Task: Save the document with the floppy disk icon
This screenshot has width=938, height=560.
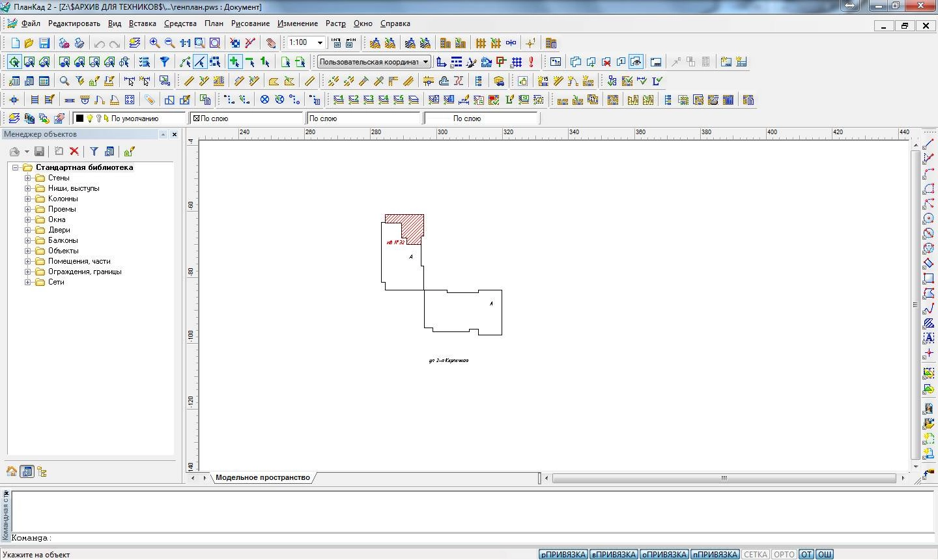Action: tap(44, 43)
